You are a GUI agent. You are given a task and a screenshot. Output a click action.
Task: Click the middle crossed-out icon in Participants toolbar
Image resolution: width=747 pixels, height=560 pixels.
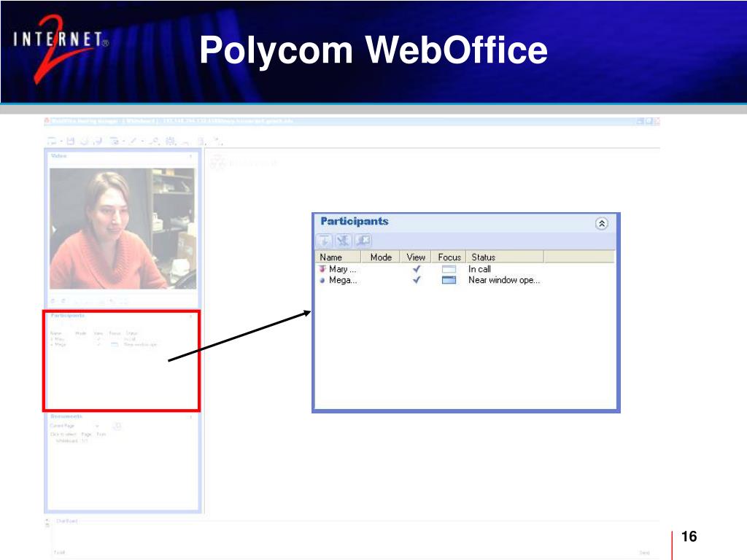point(343,241)
